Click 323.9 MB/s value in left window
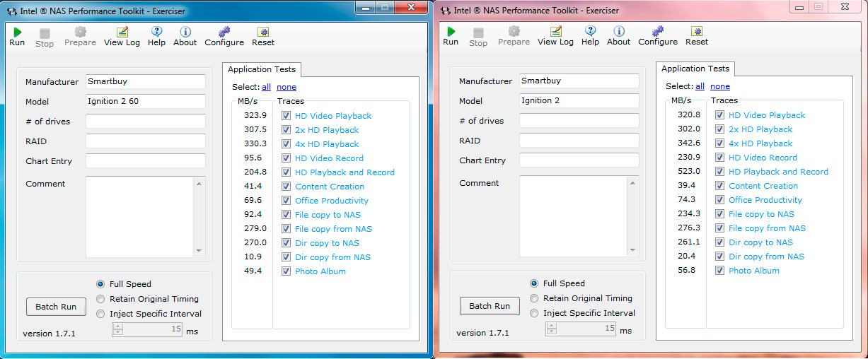This screenshot has height=359, width=868. (255, 116)
